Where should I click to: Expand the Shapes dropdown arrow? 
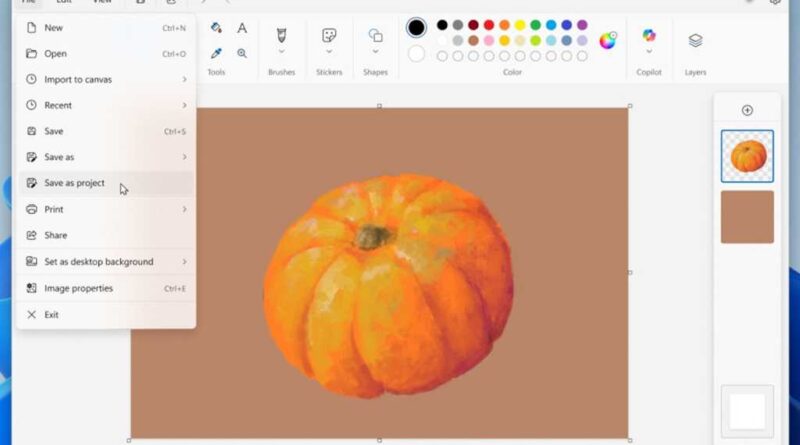375,51
